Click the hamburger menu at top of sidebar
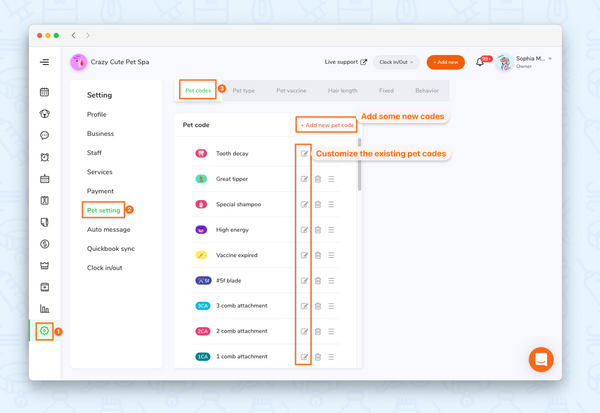600x413 pixels. tap(44, 62)
